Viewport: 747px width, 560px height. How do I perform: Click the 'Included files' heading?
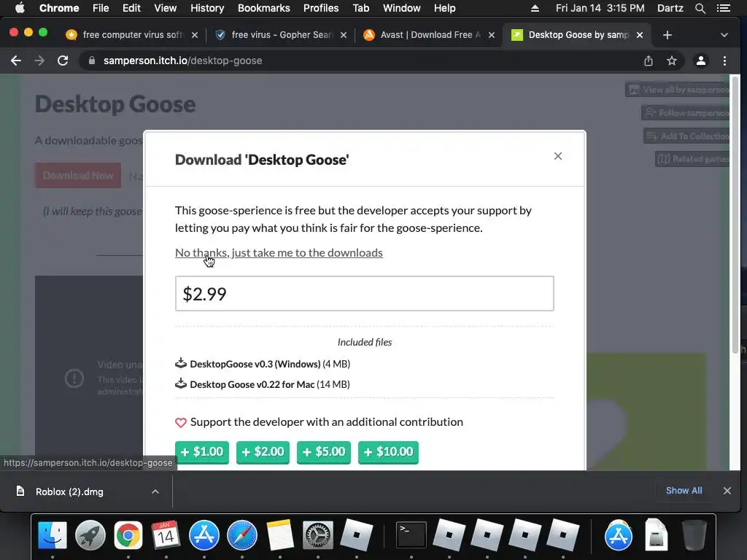click(x=365, y=342)
